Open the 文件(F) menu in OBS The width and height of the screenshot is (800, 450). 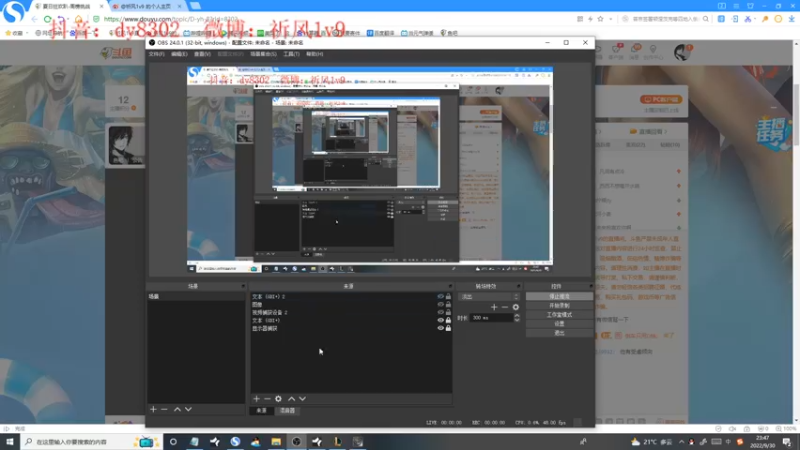point(156,54)
